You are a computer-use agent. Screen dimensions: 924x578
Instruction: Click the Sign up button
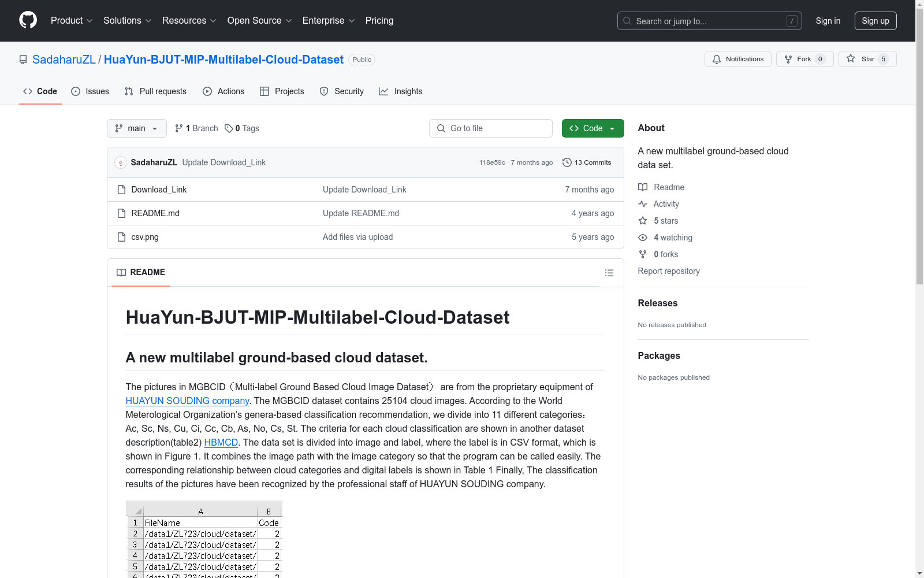(875, 21)
